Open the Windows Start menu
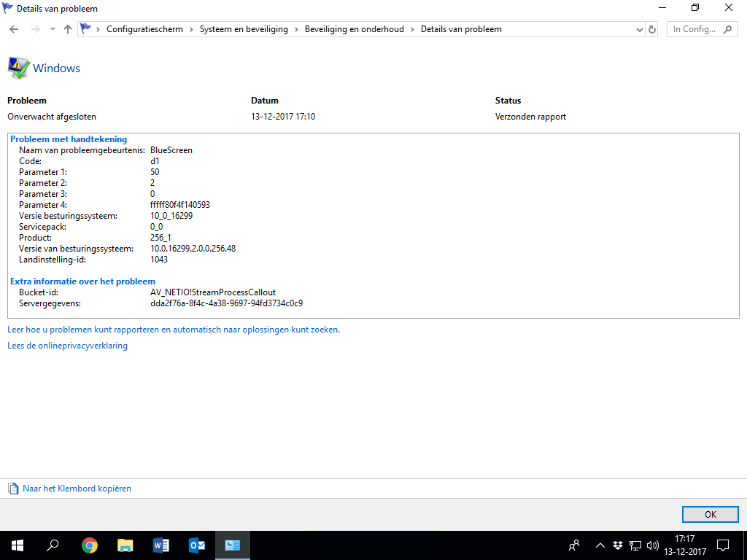The height and width of the screenshot is (560, 747). point(18,545)
